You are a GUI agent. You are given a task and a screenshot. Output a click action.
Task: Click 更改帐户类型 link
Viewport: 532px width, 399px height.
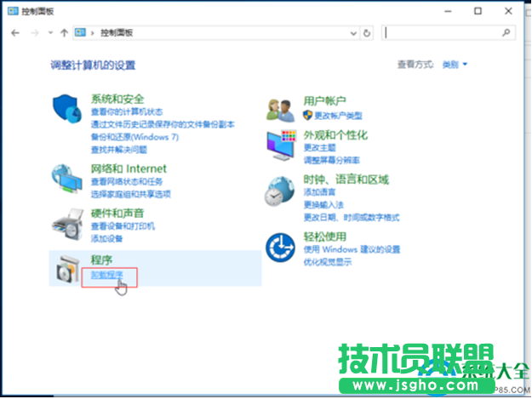coord(338,116)
